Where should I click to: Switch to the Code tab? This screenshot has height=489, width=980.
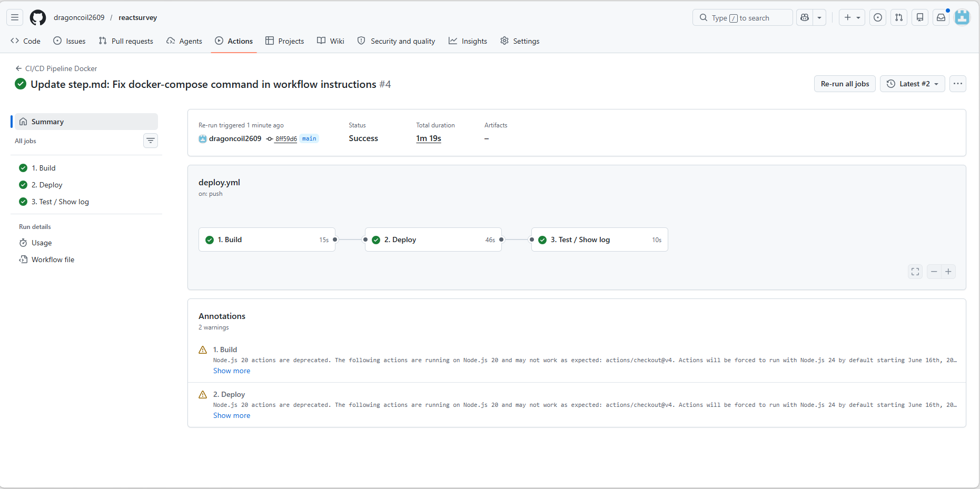coord(25,41)
